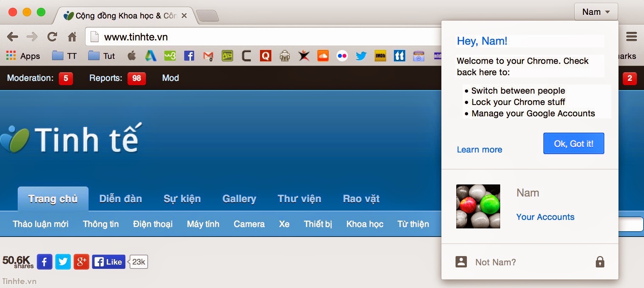The width and height of the screenshot is (644, 288).
Task: Open the Facebook bookmark in bookmarks bar
Action: coord(189,56)
